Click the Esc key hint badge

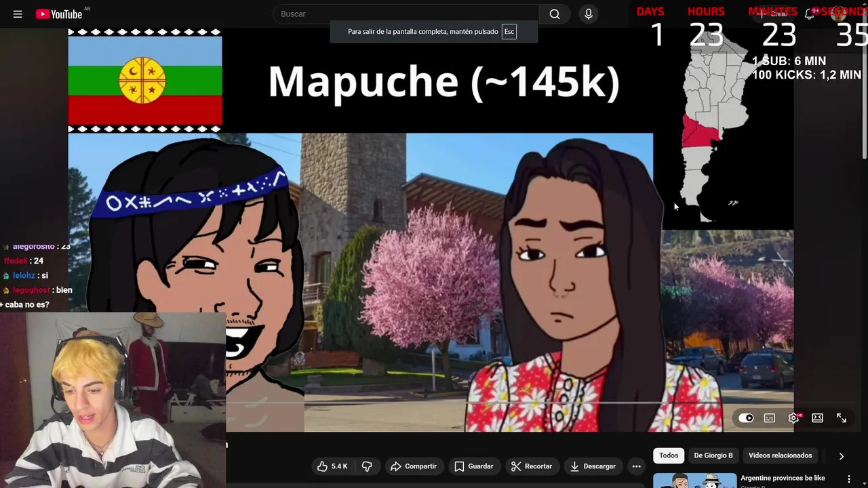[x=509, y=32]
